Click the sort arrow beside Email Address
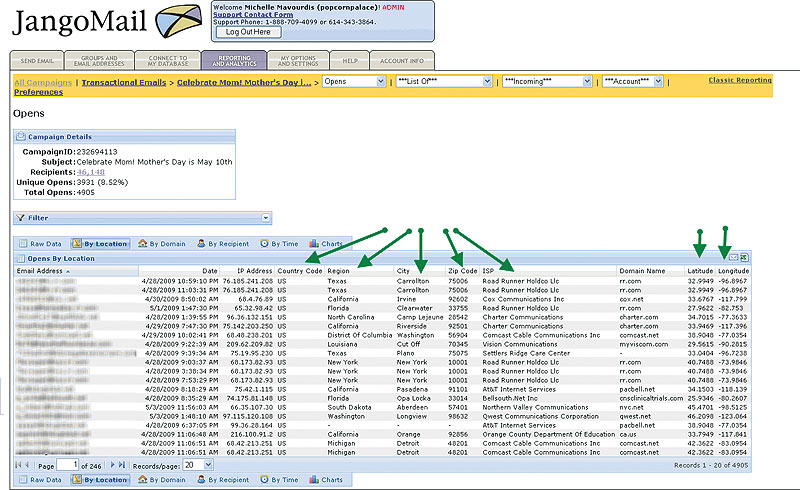This screenshot has height=490, width=800. [68, 272]
